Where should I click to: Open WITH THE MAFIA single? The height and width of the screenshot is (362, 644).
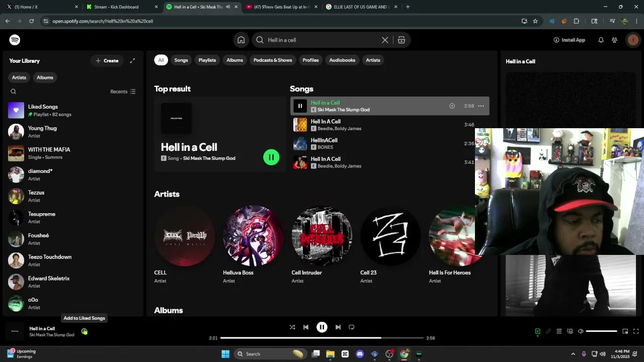(72, 153)
